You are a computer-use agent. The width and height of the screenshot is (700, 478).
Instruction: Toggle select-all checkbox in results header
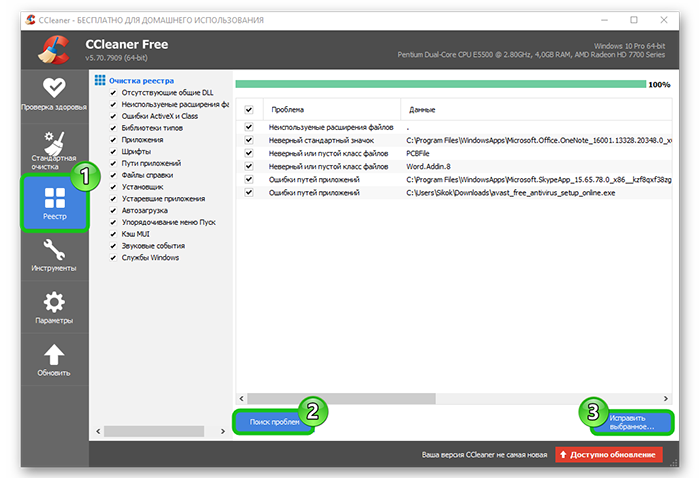[x=249, y=110]
